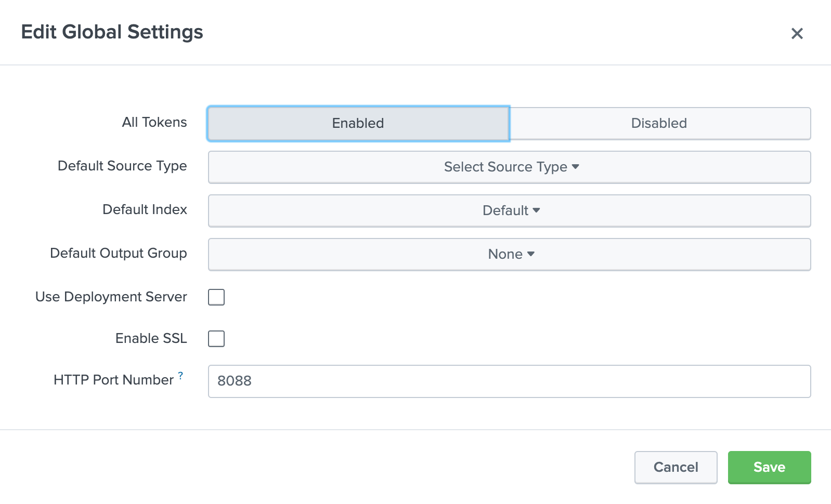
Task: Click the HTTP Port Number label
Action: pos(113,380)
